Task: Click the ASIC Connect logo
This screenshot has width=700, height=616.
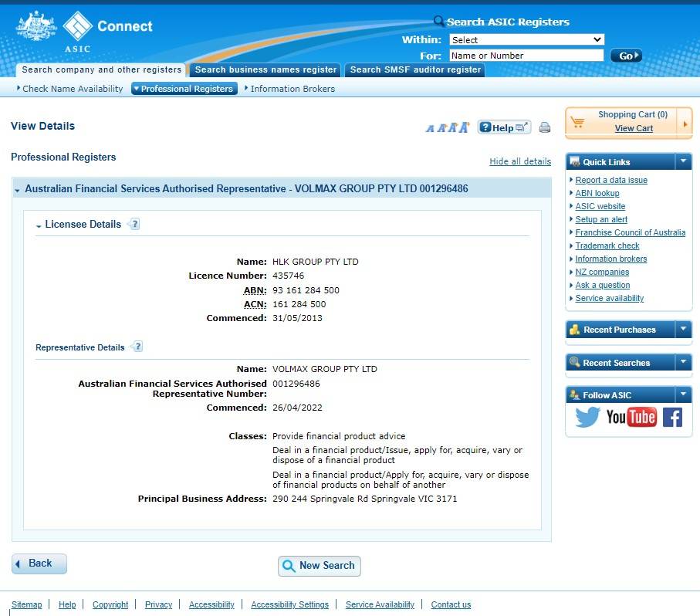Action: [85, 31]
